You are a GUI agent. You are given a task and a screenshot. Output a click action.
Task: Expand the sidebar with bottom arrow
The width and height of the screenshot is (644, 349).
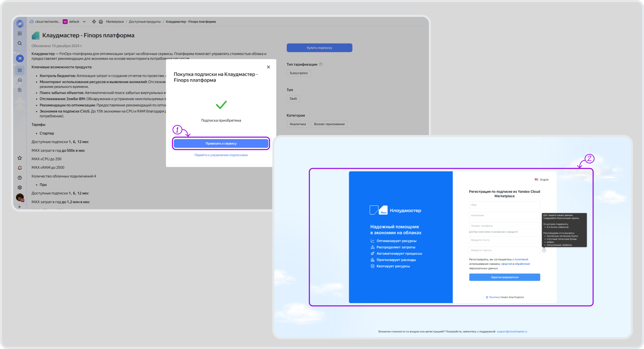(20, 207)
